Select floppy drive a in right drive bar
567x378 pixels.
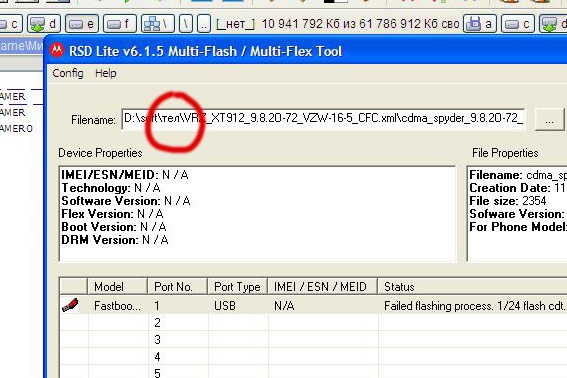pyautogui.click(x=479, y=24)
